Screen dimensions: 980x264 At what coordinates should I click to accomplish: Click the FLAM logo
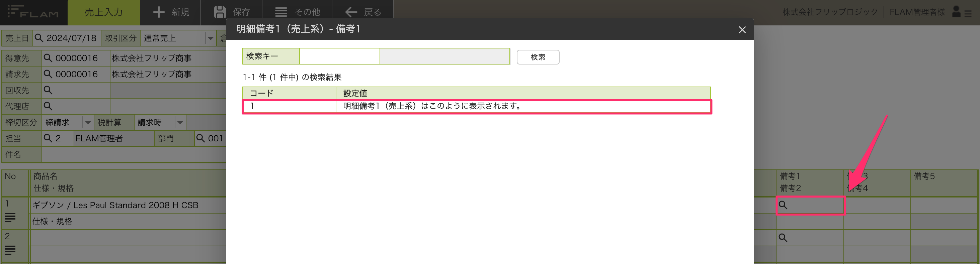tap(33, 11)
